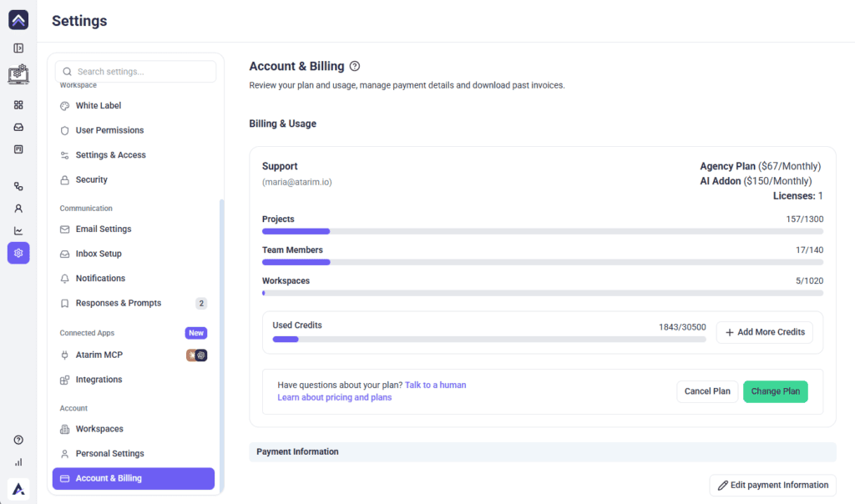Select Account & Billing menu item

pyautogui.click(x=134, y=478)
